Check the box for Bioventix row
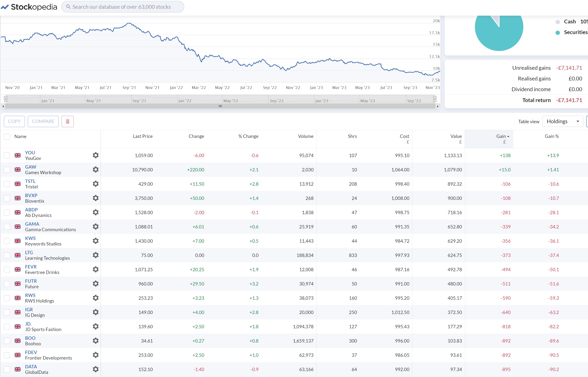Viewport: 588px width, 377px height. pyautogui.click(x=7, y=198)
